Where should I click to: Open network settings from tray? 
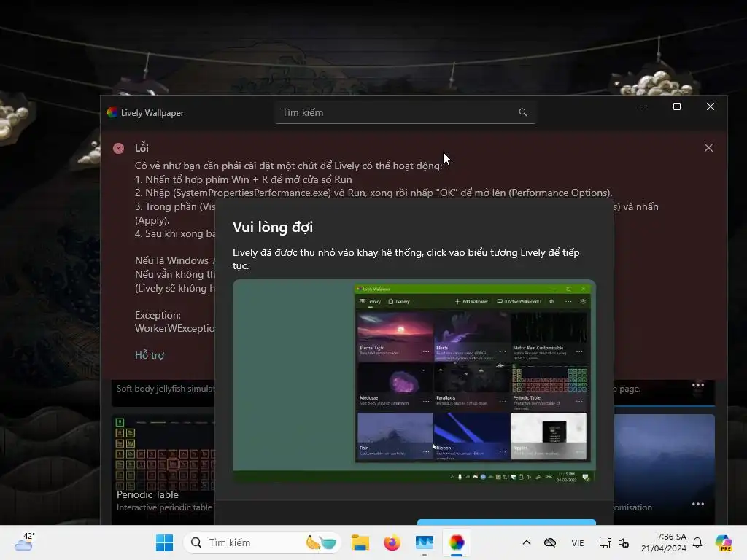tap(605, 542)
